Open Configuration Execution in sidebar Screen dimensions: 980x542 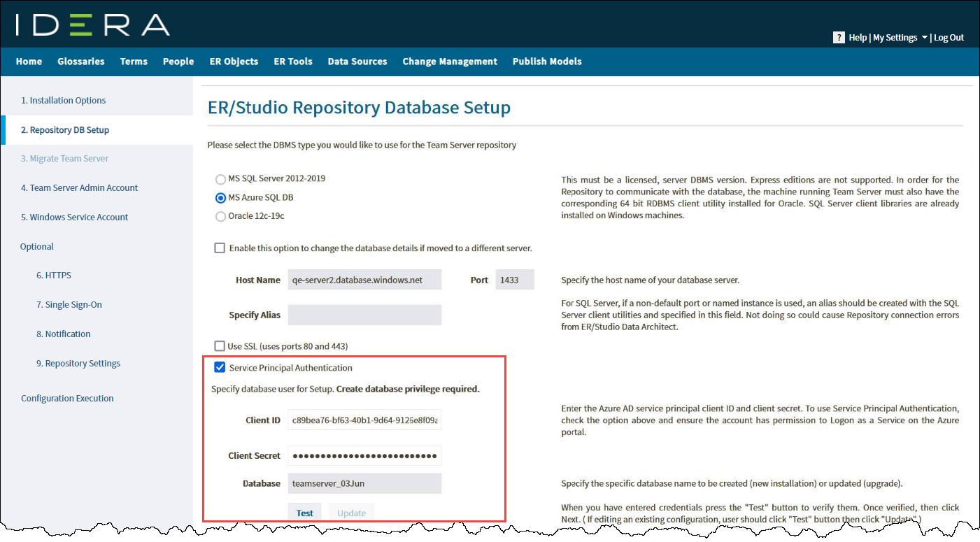click(x=67, y=399)
